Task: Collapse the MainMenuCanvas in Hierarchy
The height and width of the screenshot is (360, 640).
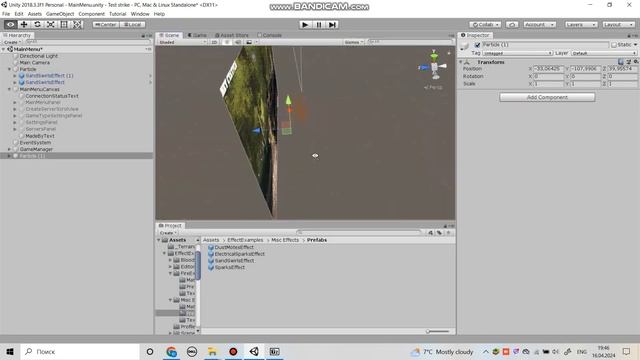Action: pyautogui.click(x=9, y=89)
